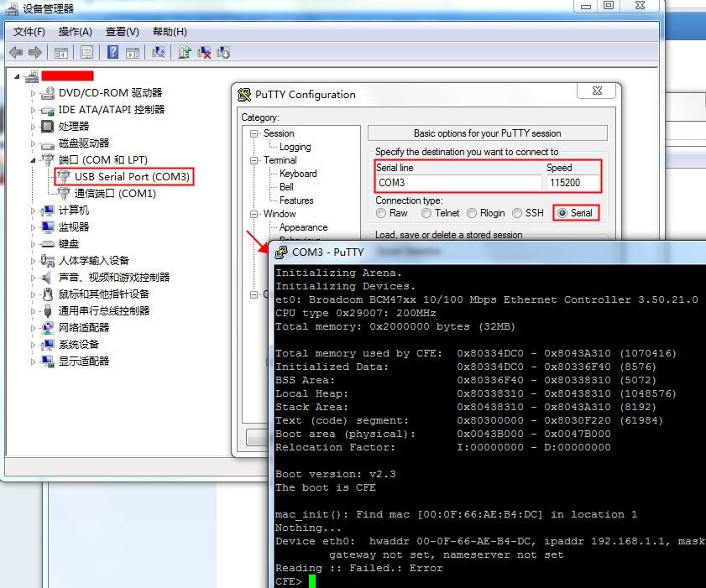Click the Speed field containing 115200

coord(573,183)
